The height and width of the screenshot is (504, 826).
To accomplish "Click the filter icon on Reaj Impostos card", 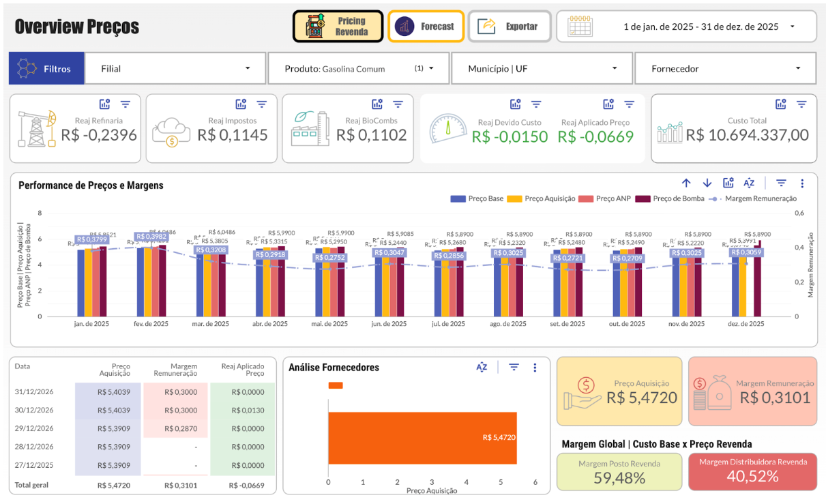I will click(261, 104).
